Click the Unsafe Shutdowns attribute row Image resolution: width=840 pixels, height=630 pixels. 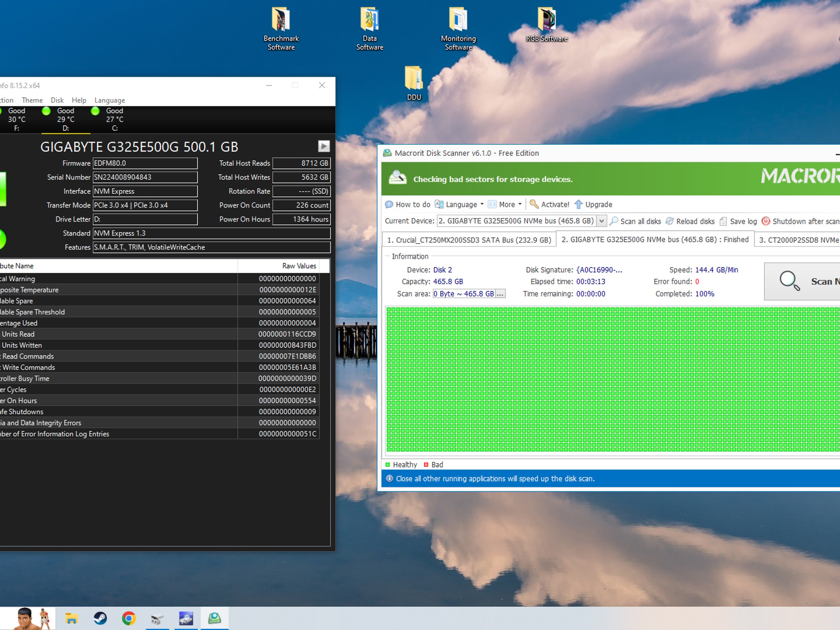tap(160, 411)
